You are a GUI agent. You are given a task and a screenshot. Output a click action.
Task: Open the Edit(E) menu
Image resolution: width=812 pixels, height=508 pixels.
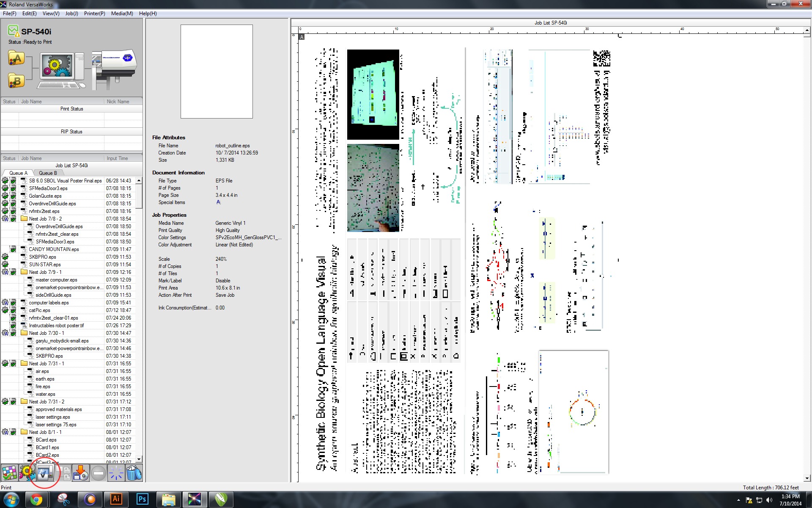click(x=30, y=14)
